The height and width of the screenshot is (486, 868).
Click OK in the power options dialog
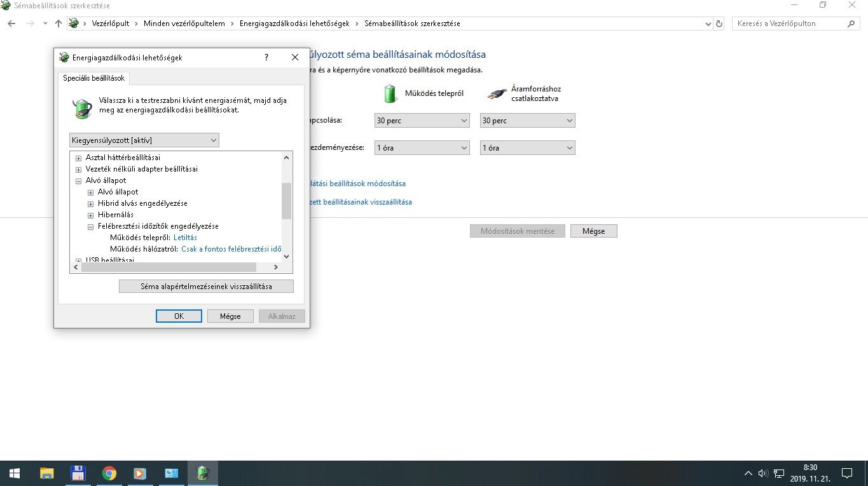pyautogui.click(x=179, y=316)
